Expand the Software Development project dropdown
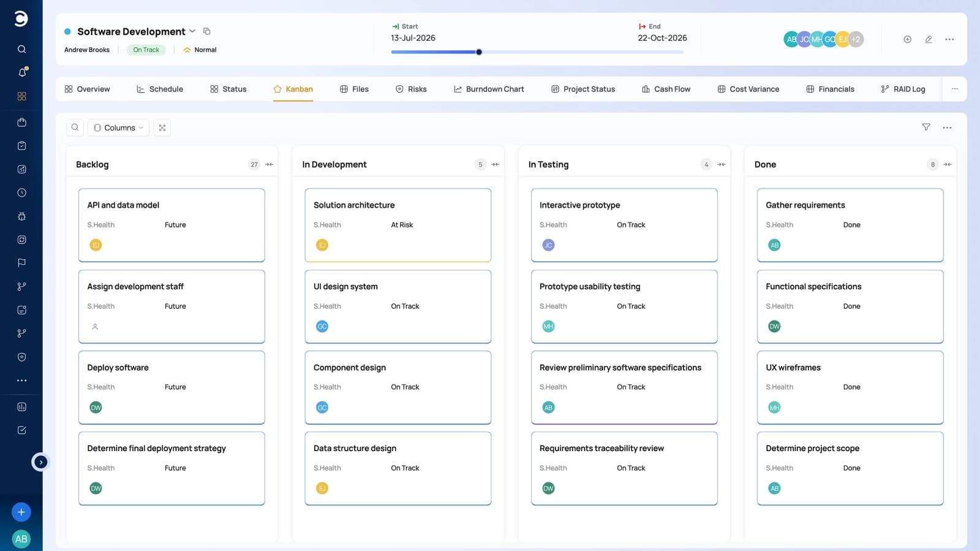980x551 pixels. click(192, 31)
